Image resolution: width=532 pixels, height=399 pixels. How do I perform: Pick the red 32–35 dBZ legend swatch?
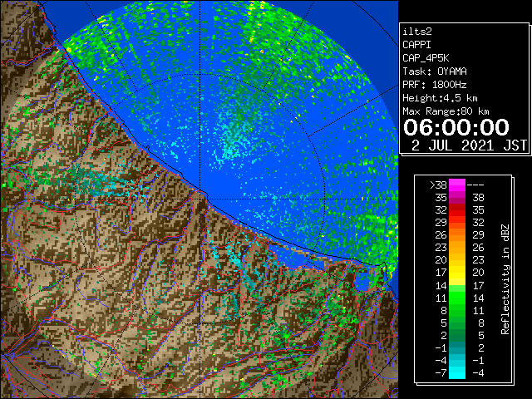tap(457, 210)
